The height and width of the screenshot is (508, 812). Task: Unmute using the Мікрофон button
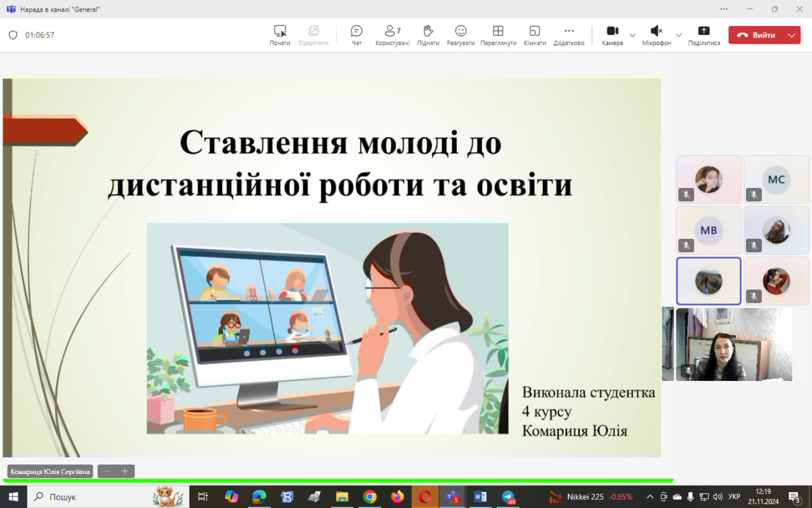[657, 36]
